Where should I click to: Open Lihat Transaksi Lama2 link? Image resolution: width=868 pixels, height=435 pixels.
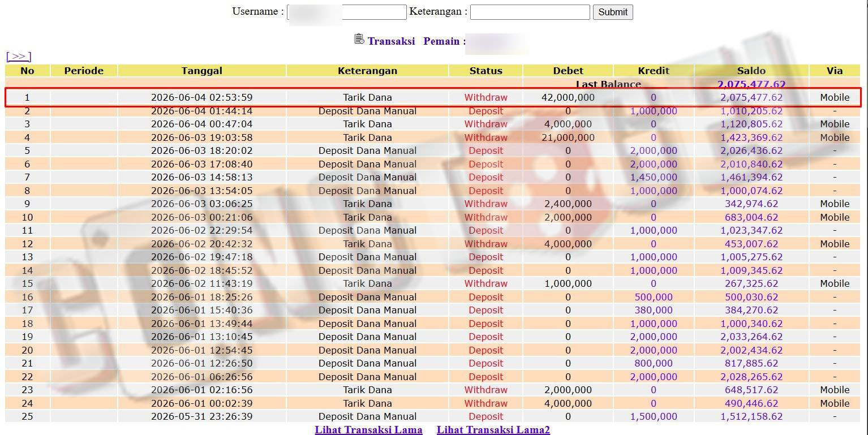(x=493, y=429)
